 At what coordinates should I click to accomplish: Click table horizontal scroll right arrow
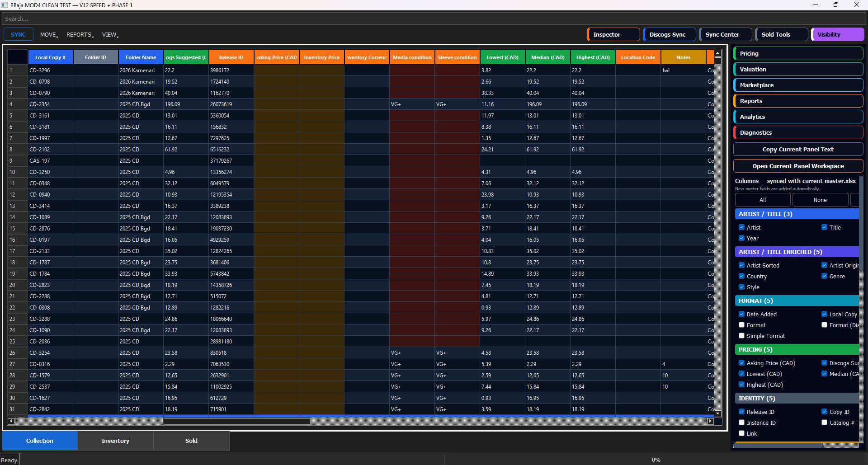pyautogui.click(x=710, y=421)
